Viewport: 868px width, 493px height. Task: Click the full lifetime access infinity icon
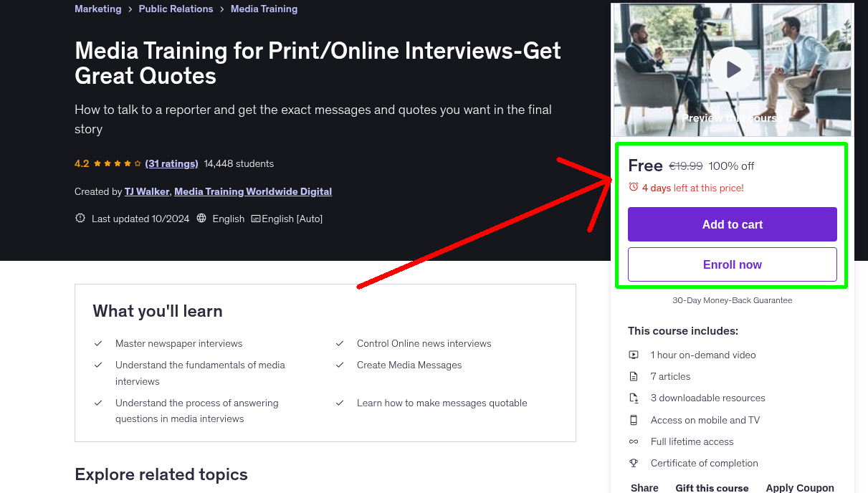pos(634,441)
